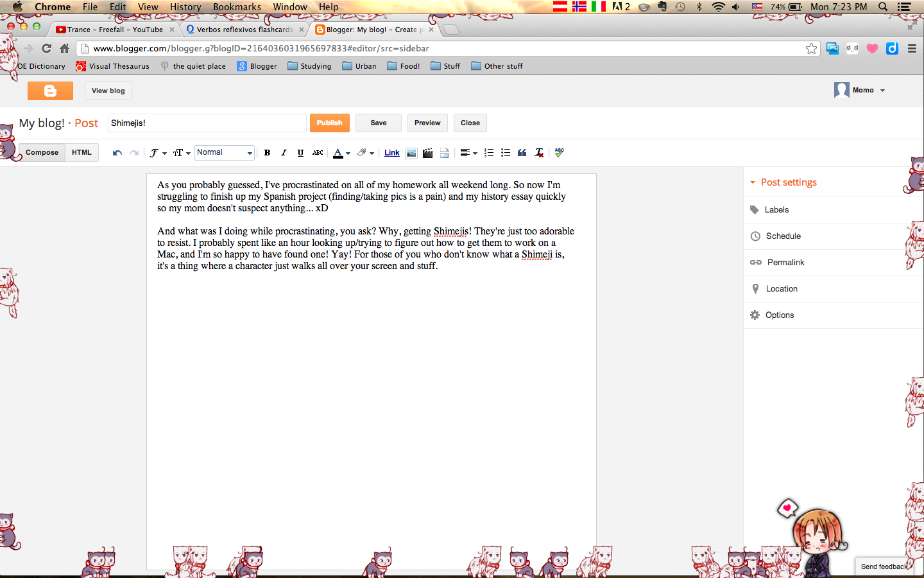924x578 pixels.
Task: Create a numbered list
Action: tap(489, 153)
